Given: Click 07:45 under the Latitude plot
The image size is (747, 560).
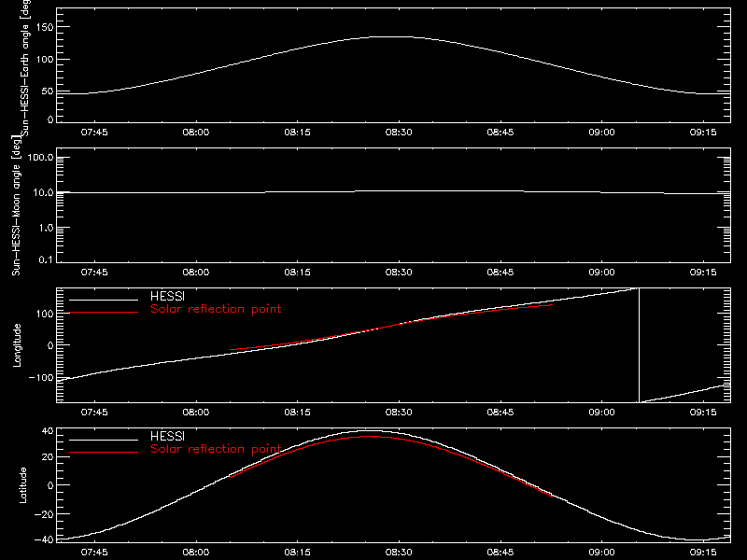Looking at the screenshot, I should click(x=94, y=553).
